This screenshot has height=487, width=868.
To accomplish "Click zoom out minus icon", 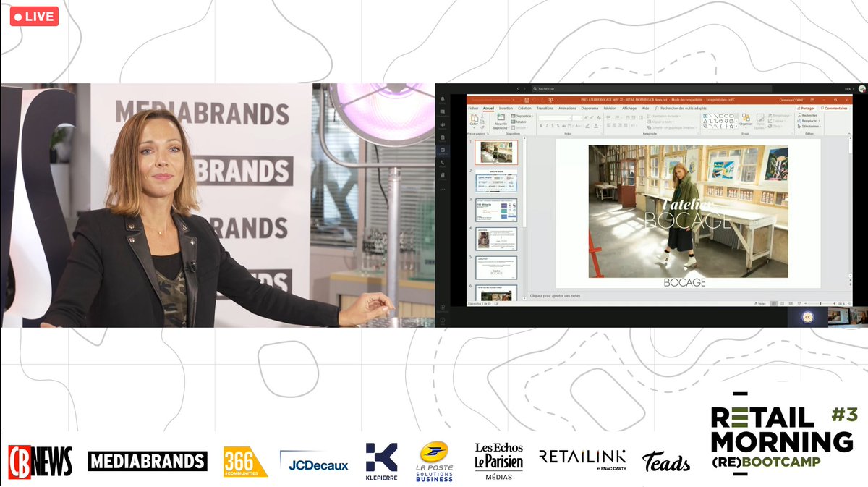I will (x=805, y=303).
